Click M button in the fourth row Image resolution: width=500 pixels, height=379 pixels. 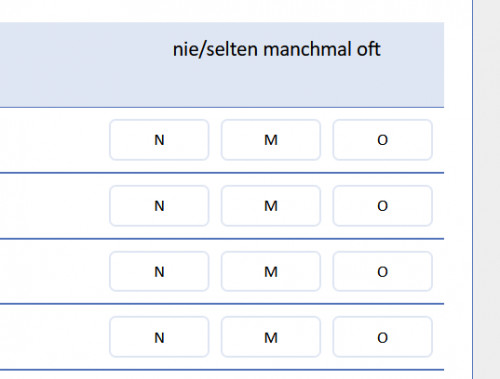click(x=271, y=337)
